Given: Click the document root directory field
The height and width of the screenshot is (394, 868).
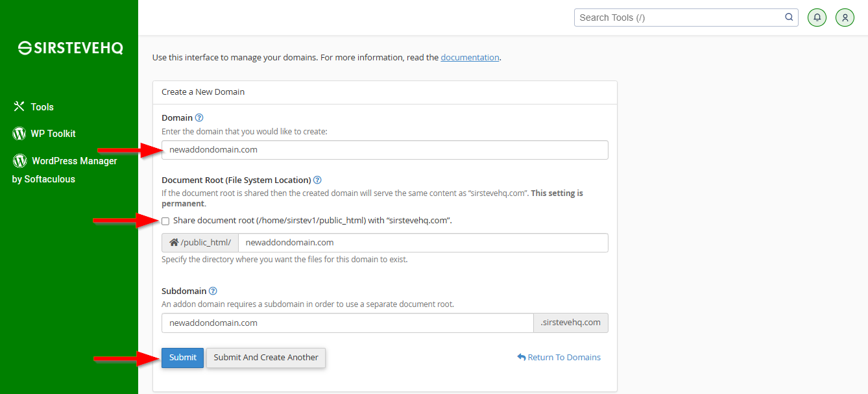Looking at the screenshot, I should pyautogui.click(x=423, y=243).
